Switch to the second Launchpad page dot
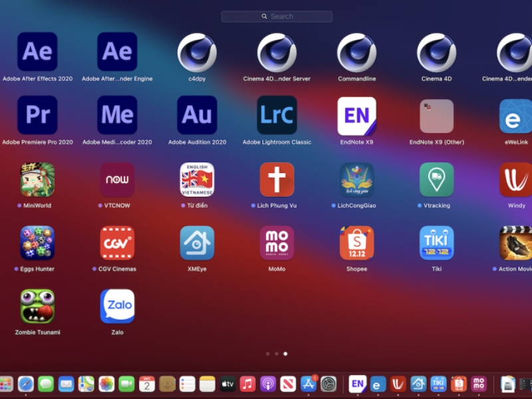 click(277, 354)
